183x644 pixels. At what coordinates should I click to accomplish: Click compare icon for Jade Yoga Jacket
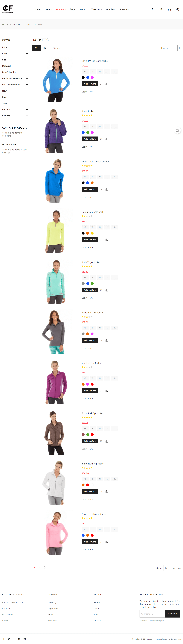(x=107, y=290)
